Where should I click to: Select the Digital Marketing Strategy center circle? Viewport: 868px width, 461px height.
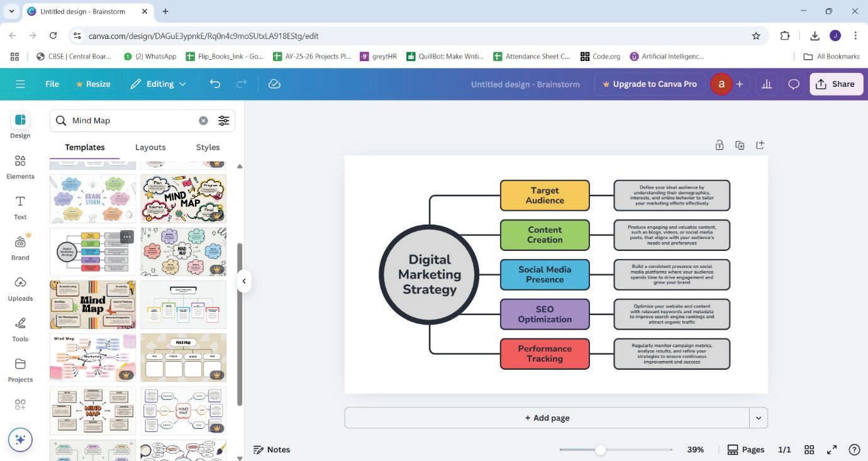(430, 274)
